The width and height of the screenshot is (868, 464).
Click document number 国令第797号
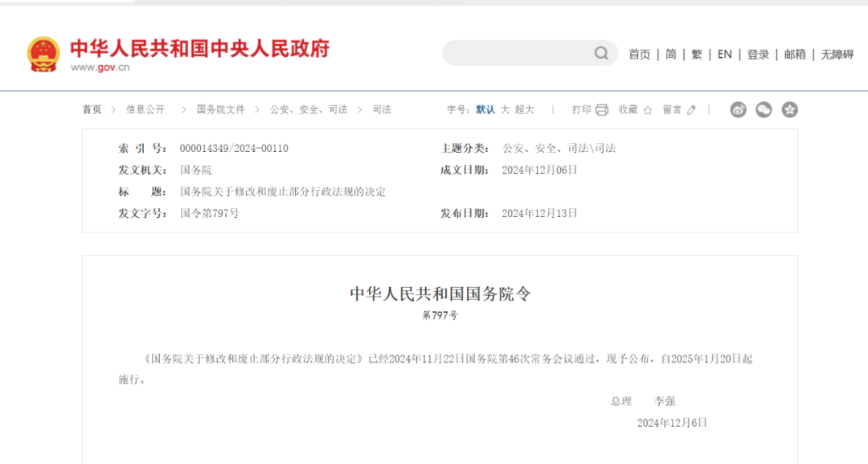[x=210, y=213]
